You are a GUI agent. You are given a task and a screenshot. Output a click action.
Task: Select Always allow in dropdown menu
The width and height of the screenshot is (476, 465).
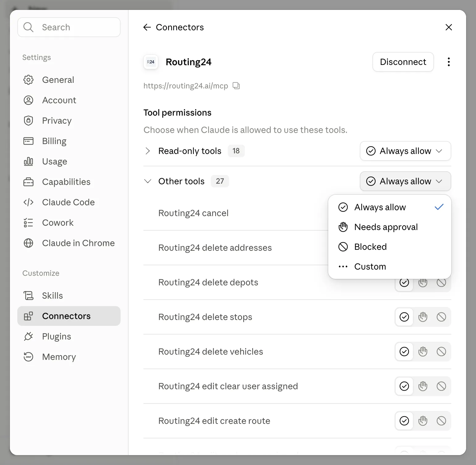[x=390, y=207]
